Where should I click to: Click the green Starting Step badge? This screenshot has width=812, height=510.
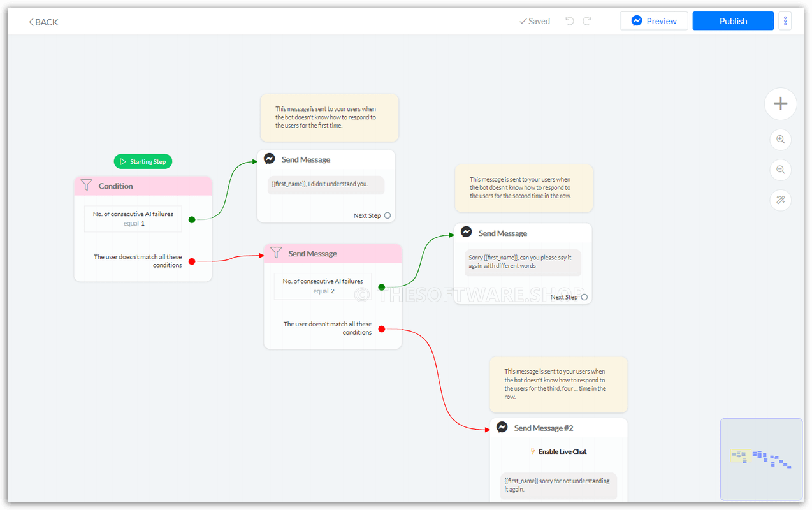143,161
